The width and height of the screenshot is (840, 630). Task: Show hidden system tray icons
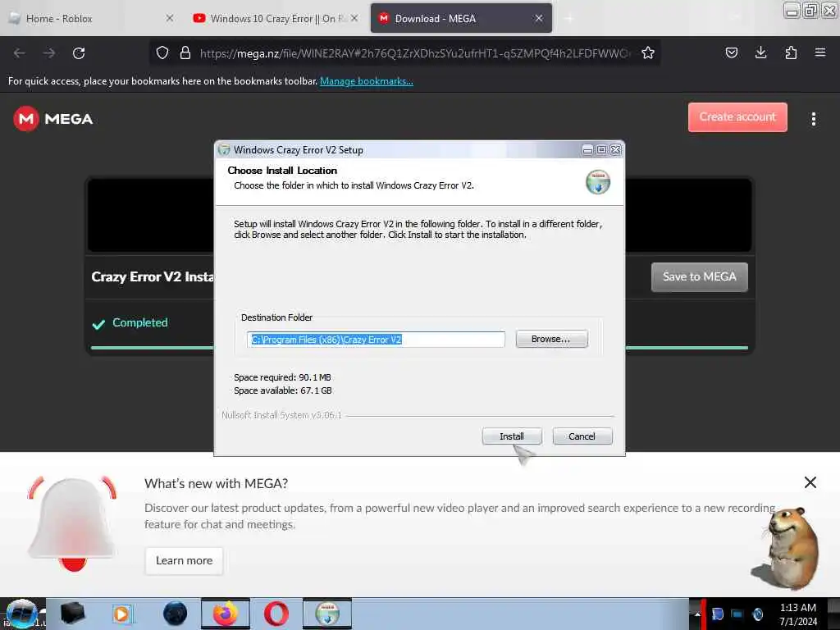coord(697,614)
